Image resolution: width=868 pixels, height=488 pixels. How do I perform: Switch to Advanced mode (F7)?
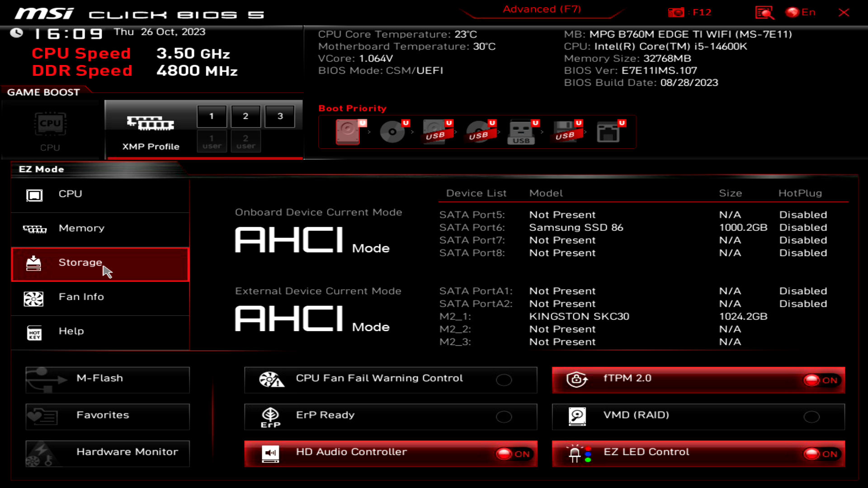[542, 9]
